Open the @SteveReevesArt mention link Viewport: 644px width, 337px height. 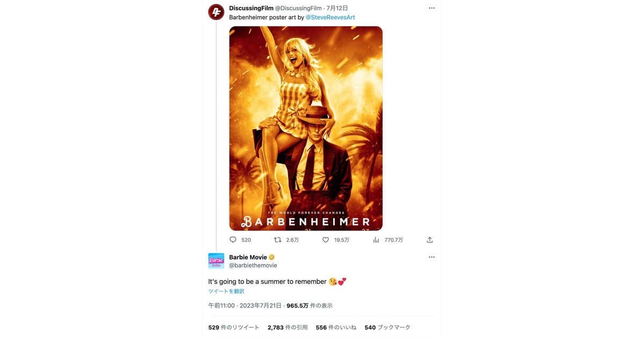click(x=330, y=17)
